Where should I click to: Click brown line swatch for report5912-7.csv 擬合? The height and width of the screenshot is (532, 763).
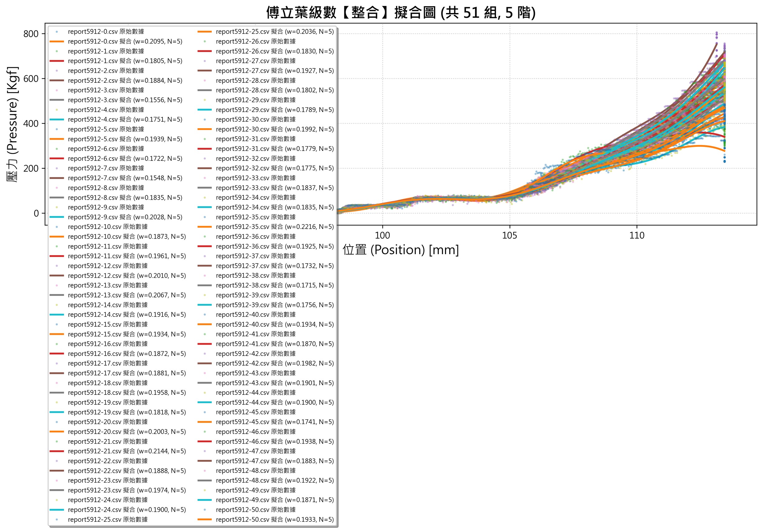point(56,178)
